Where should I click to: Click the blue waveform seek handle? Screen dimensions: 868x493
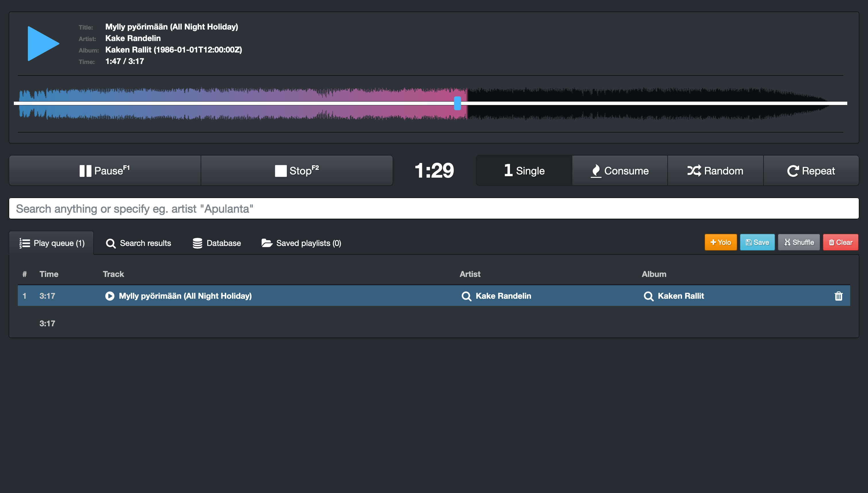tap(457, 103)
